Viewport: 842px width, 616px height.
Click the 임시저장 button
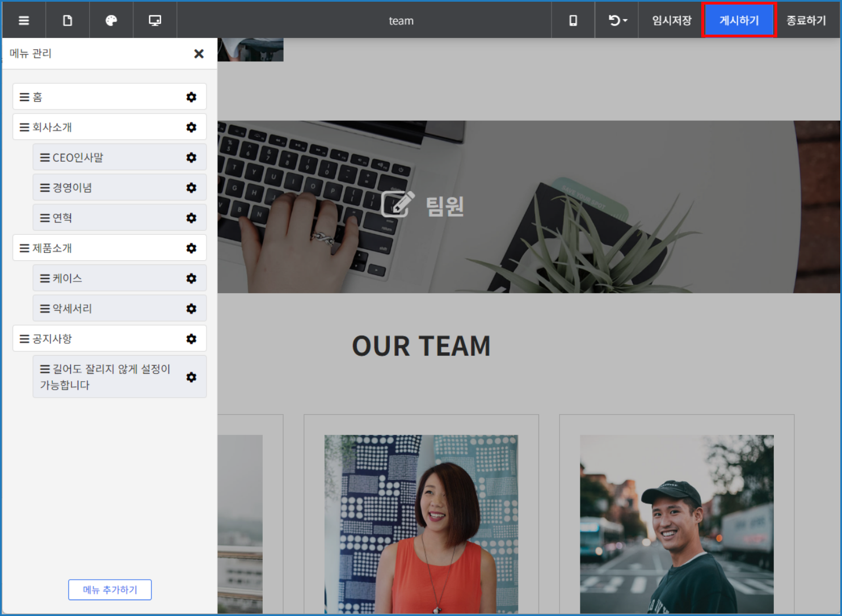tap(671, 20)
